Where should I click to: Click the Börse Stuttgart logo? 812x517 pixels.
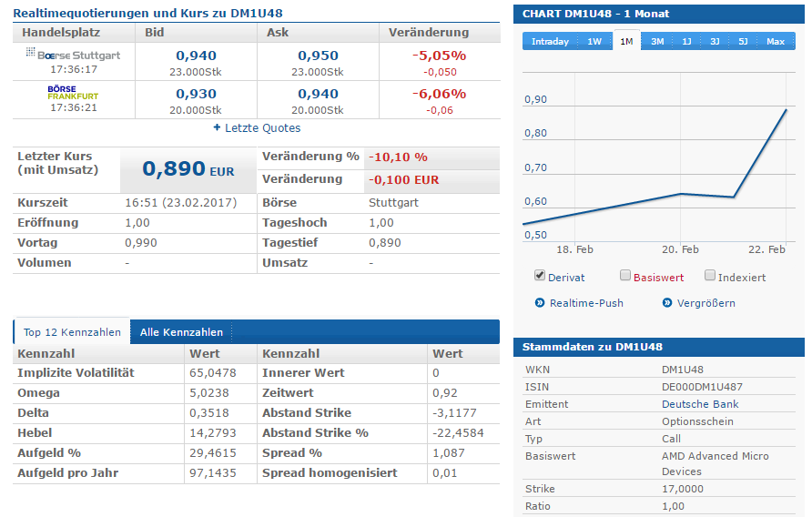click(x=73, y=55)
